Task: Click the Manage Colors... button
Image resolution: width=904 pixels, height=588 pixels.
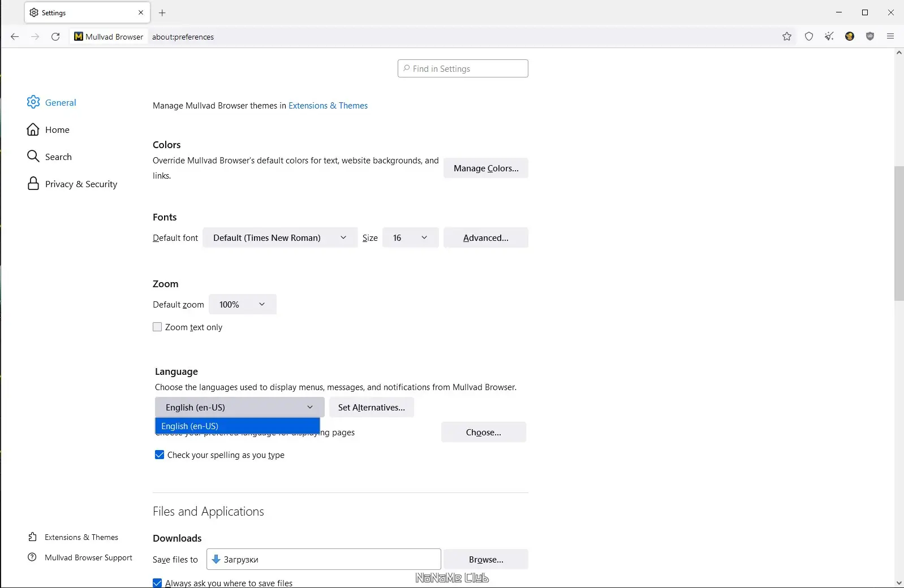Action: [486, 168]
